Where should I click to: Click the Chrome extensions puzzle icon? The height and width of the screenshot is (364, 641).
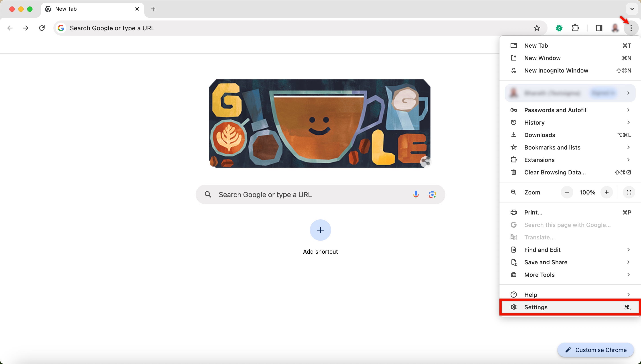pos(575,28)
